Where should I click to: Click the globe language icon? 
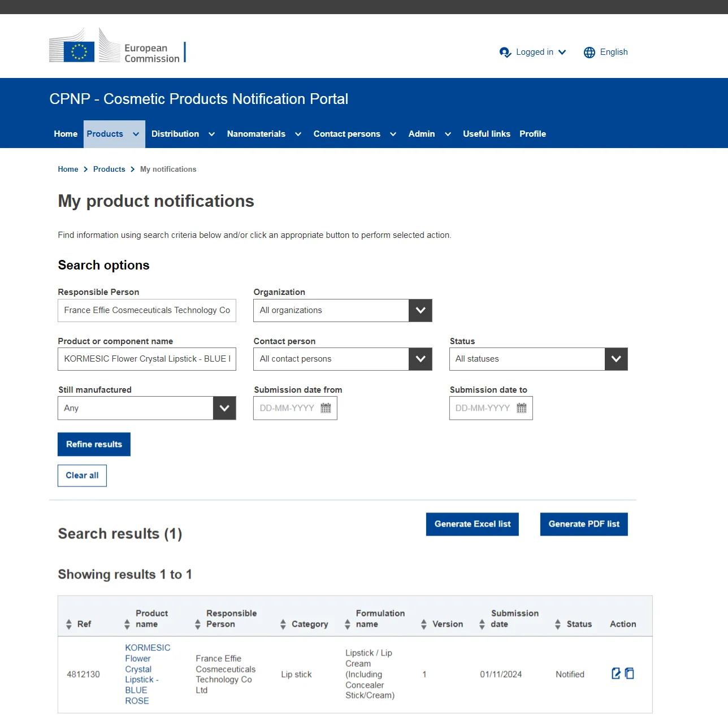(590, 53)
